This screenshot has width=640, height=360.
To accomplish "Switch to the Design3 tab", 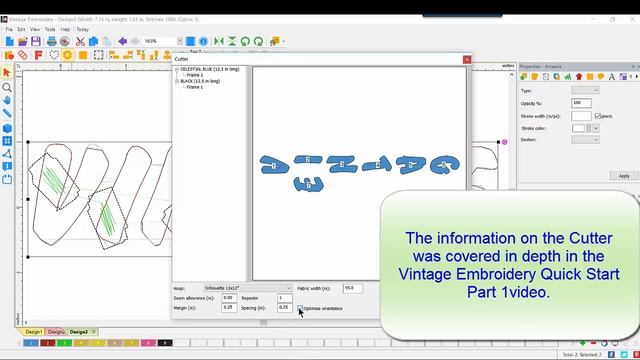I will (78, 332).
